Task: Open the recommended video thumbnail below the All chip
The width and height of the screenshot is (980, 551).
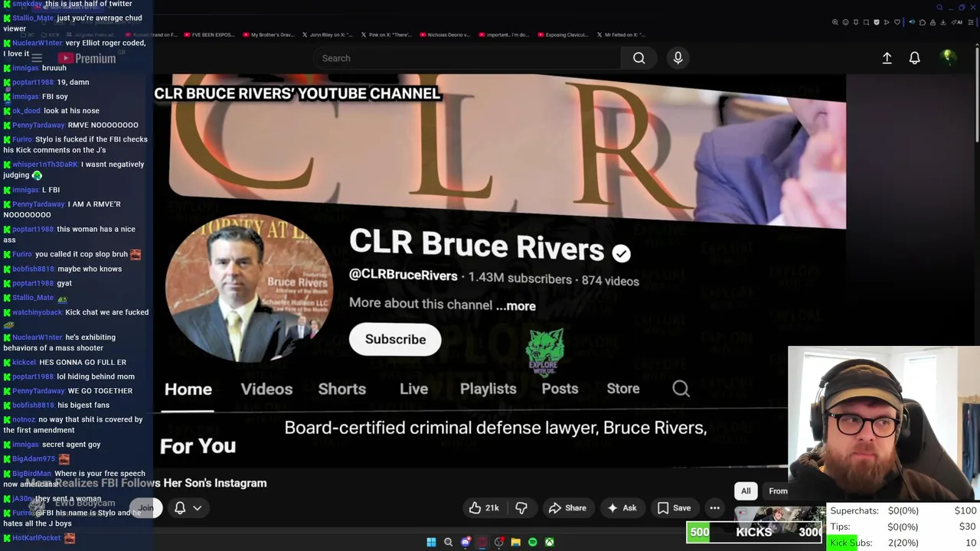Action: 779,520
